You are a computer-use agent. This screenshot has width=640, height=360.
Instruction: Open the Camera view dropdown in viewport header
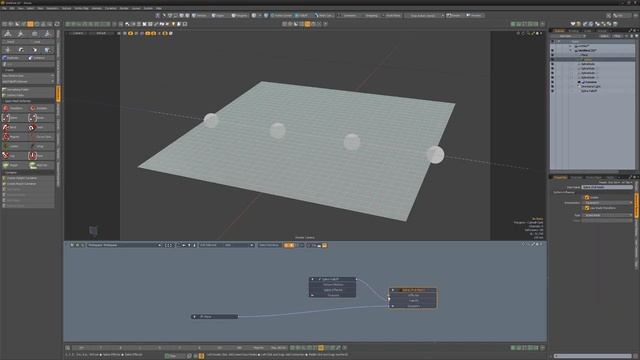(x=77, y=33)
